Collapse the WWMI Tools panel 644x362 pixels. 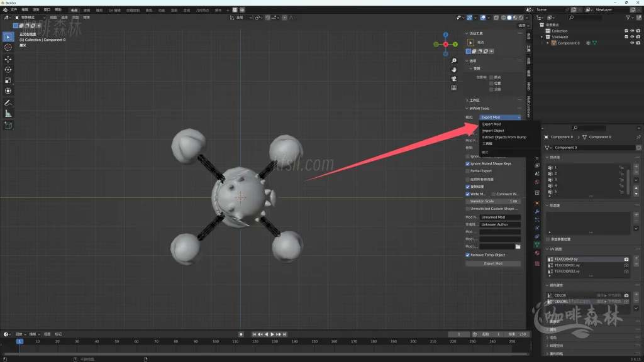click(467, 109)
